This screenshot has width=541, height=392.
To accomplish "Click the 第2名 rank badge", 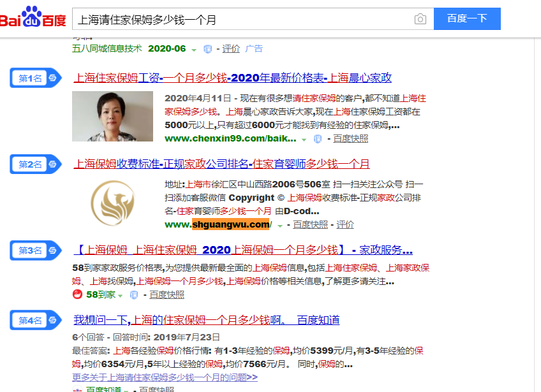I will pos(36,164).
